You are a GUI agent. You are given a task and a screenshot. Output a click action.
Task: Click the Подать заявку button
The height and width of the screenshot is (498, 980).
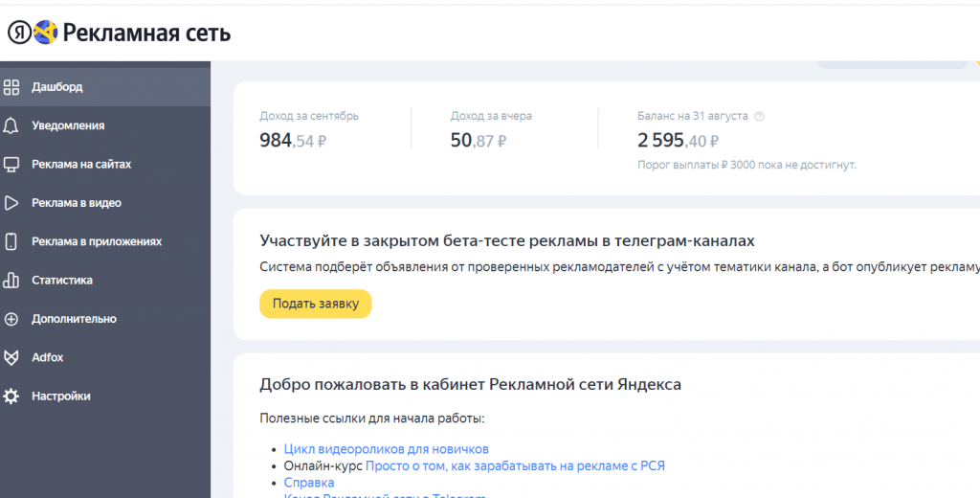point(316,304)
